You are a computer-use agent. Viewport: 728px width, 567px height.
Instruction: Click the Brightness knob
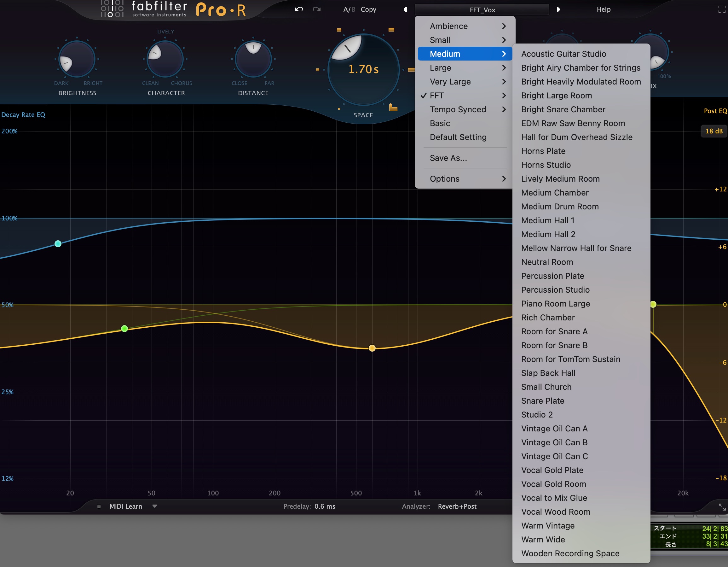coord(77,59)
